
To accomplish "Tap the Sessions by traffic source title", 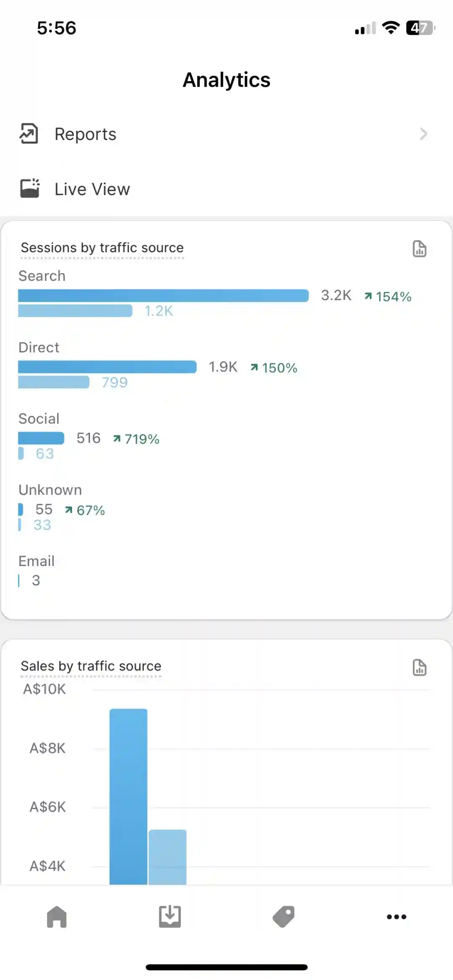I will point(102,248).
